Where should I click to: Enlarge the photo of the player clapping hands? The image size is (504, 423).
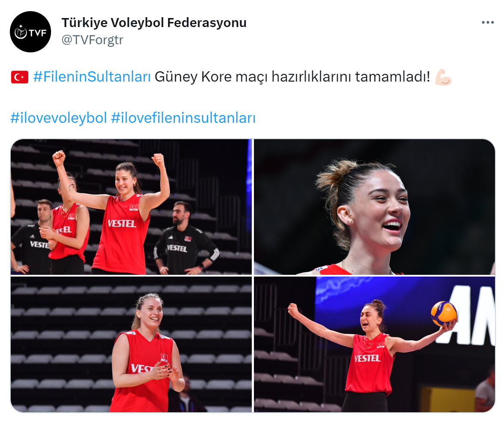tap(131, 344)
